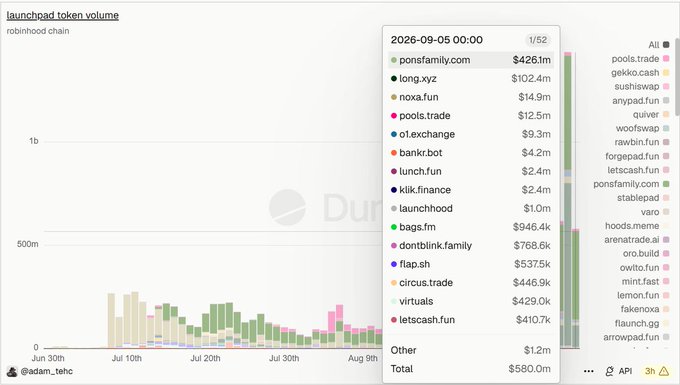Click ponsfamily.com legend color swatch

click(x=666, y=184)
